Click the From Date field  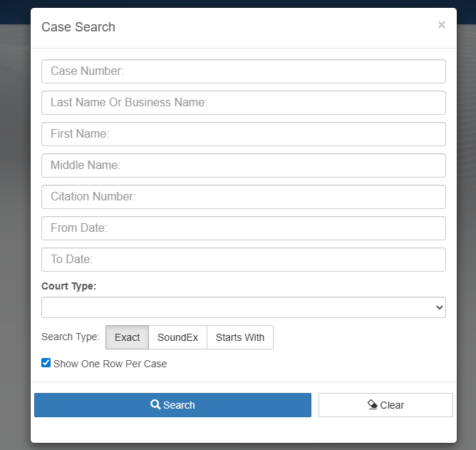[x=243, y=228]
